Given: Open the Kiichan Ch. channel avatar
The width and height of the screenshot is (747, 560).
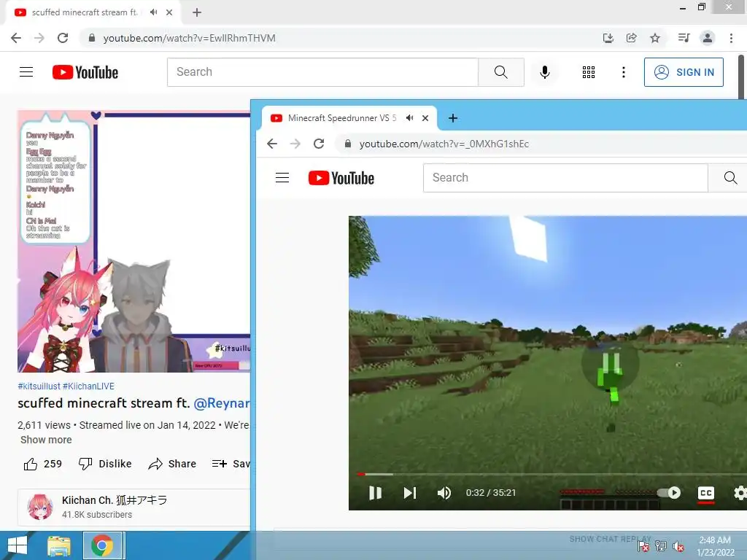Looking at the screenshot, I should (x=40, y=507).
